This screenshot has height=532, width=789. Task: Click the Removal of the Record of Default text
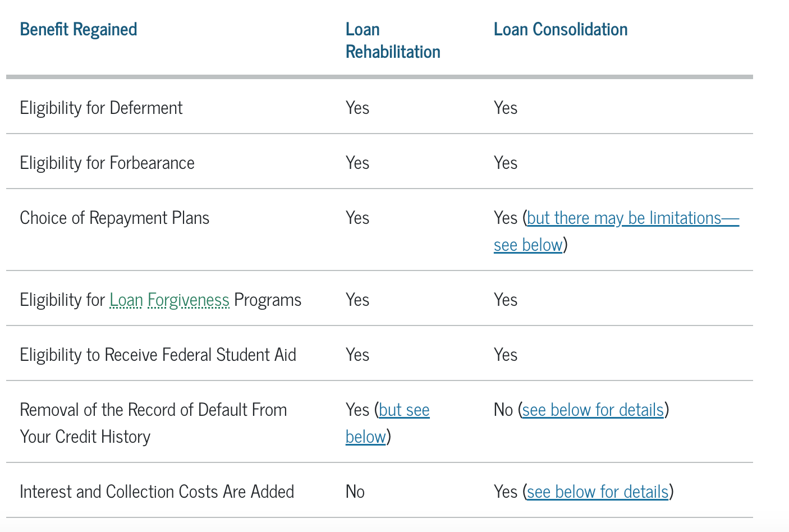(153, 410)
